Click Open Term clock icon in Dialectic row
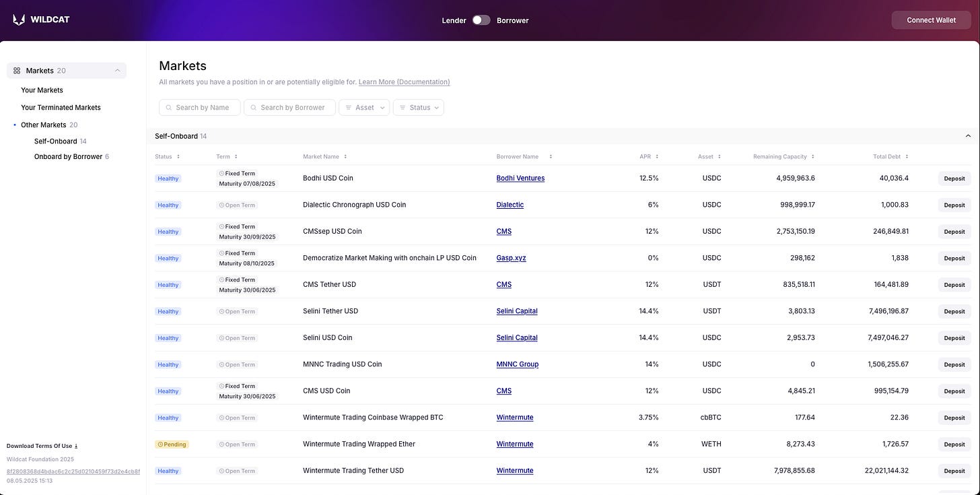The height and width of the screenshot is (495, 980). pos(222,205)
